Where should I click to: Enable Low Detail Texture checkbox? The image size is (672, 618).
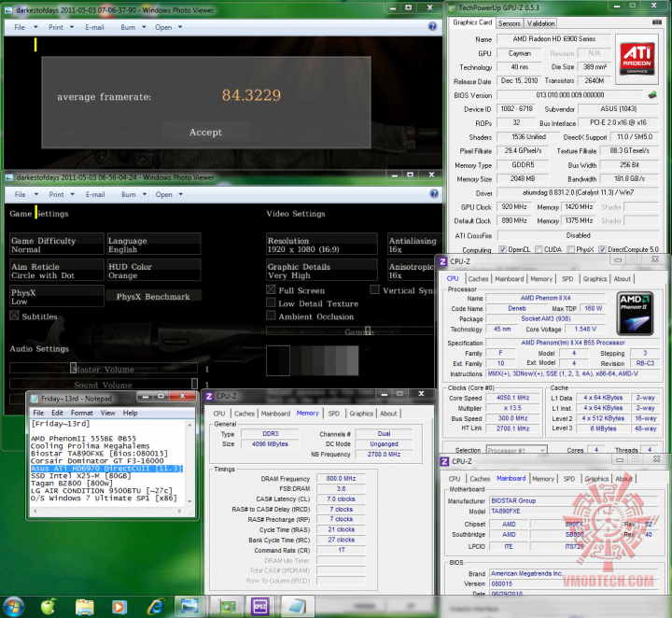271,302
